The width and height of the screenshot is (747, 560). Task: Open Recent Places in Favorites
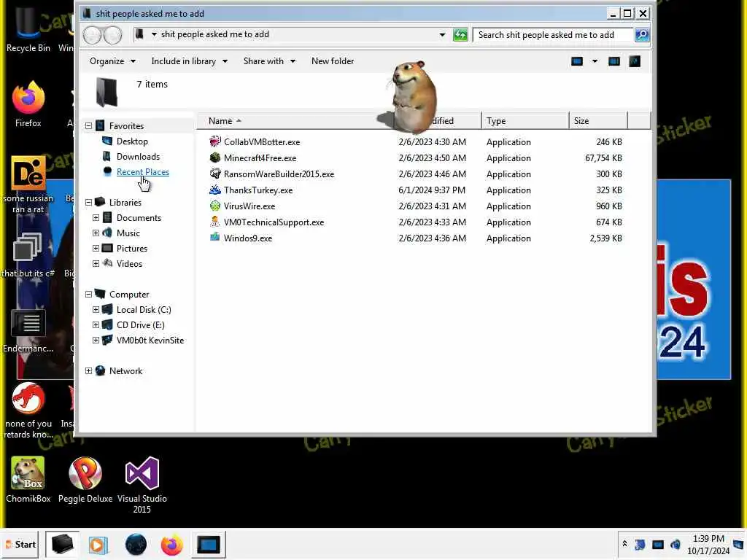[x=143, y=172]
